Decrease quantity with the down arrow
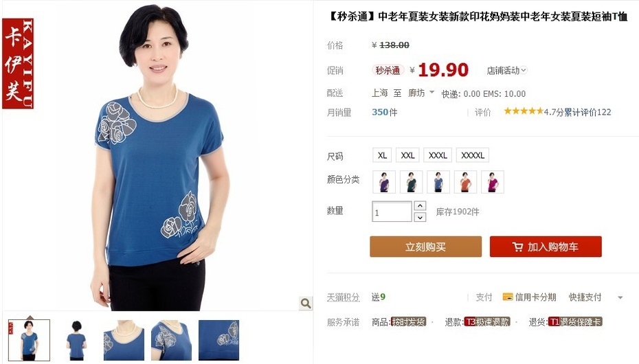The image size is (639, 364). (x=420, y=218)
